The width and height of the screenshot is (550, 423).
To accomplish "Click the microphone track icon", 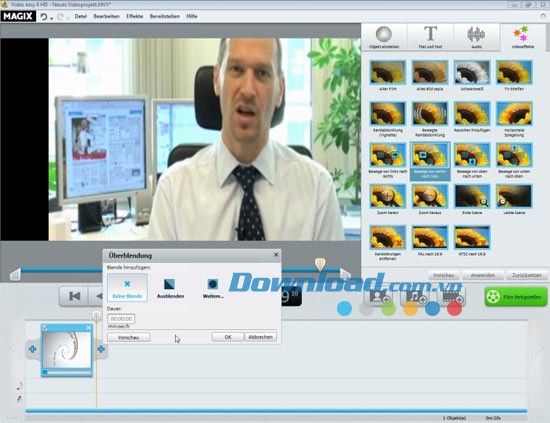I will tap(19, 399).
